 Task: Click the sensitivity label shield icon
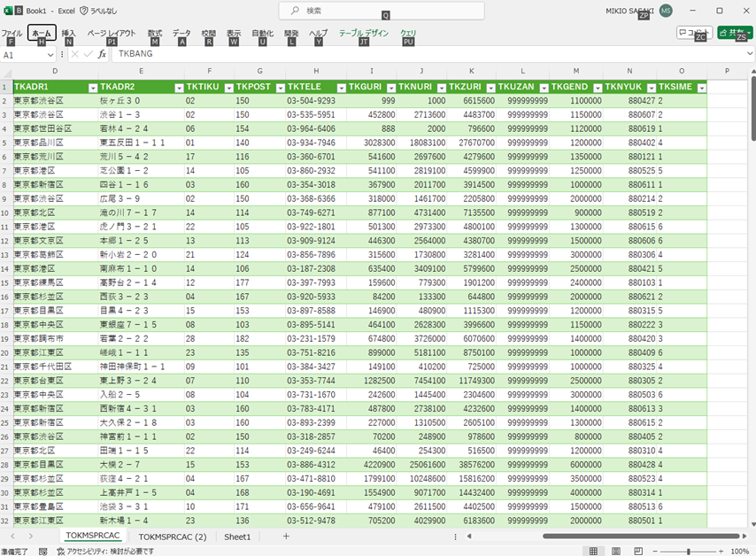point(83,11)
